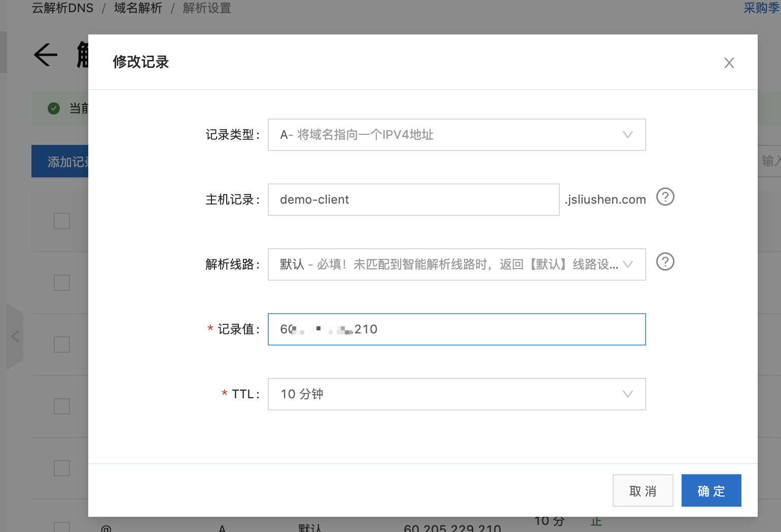Select the second record row checkbox
This screenshot has width=781, height=532.
(62, 283)
